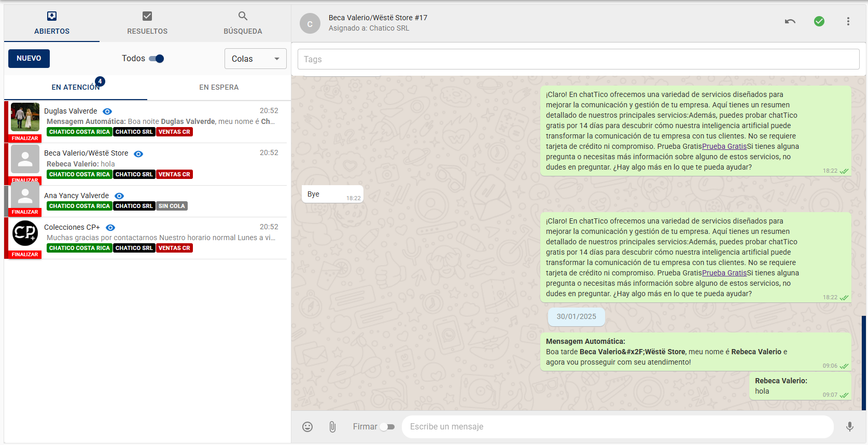This screenshot has height=445, width=868.
Task: Toggle the eye icon for Beca Valerio/Wëstë Store
Action: click(138, 154)
